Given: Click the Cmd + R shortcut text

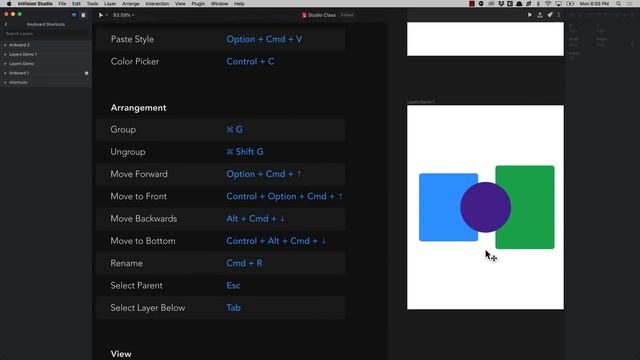Looking at the screenshot, I should [244, 263].
